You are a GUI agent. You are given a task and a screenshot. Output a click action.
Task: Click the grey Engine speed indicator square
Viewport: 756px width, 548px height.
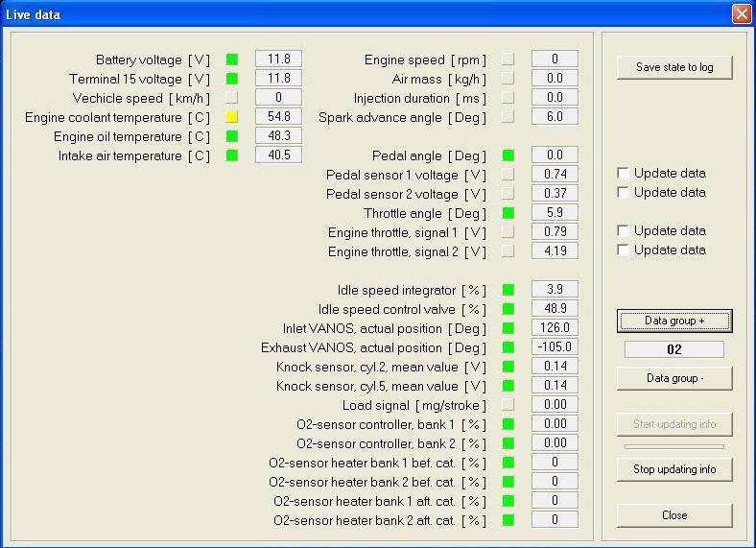508,60
